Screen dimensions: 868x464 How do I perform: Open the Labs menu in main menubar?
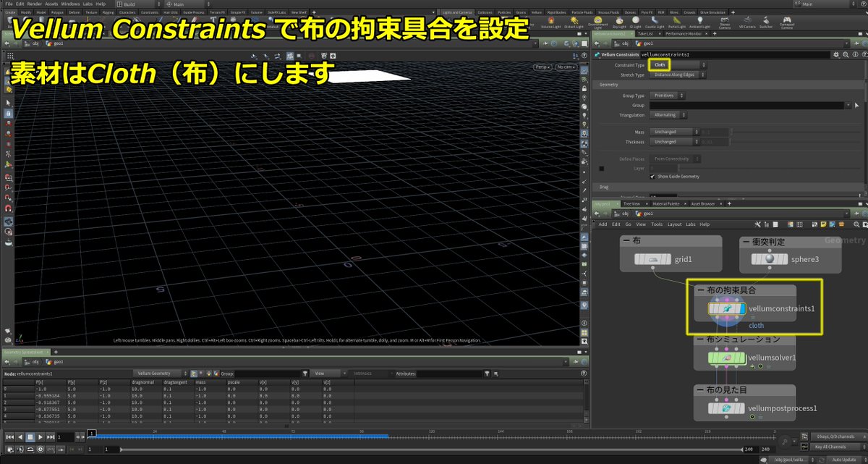coord(88,4)
